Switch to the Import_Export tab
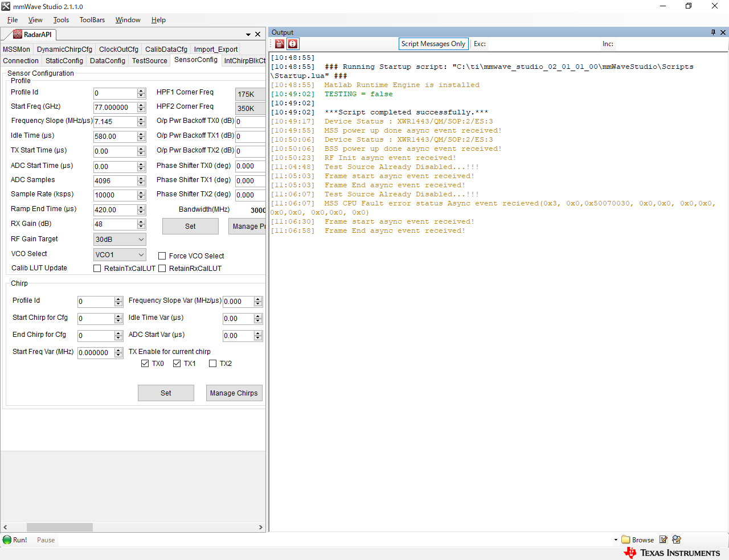 [216, 50]
